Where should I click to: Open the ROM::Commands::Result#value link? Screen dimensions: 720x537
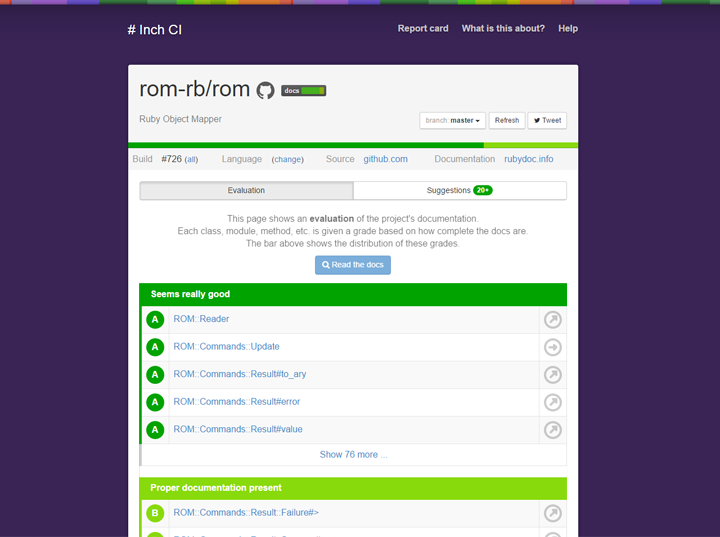tap(238, 429)
